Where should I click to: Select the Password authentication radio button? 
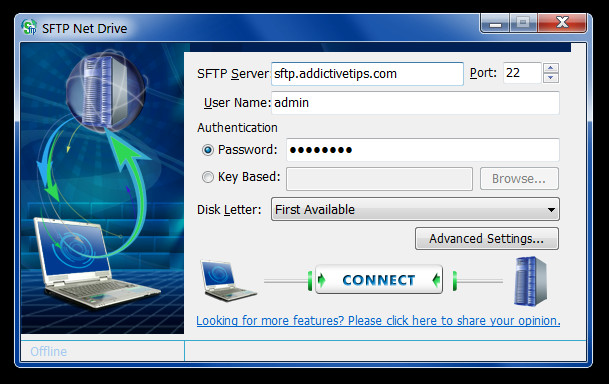[x=208, y=150]
